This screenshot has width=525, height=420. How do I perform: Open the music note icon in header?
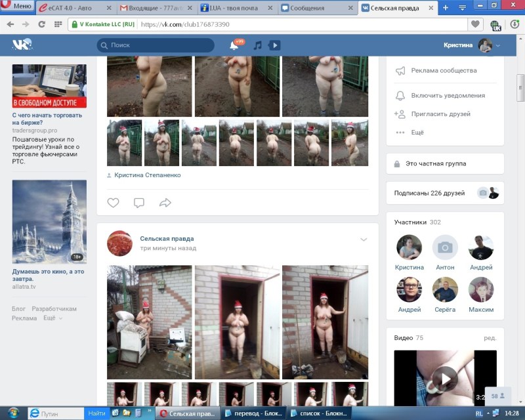click(x=257, y=45)
